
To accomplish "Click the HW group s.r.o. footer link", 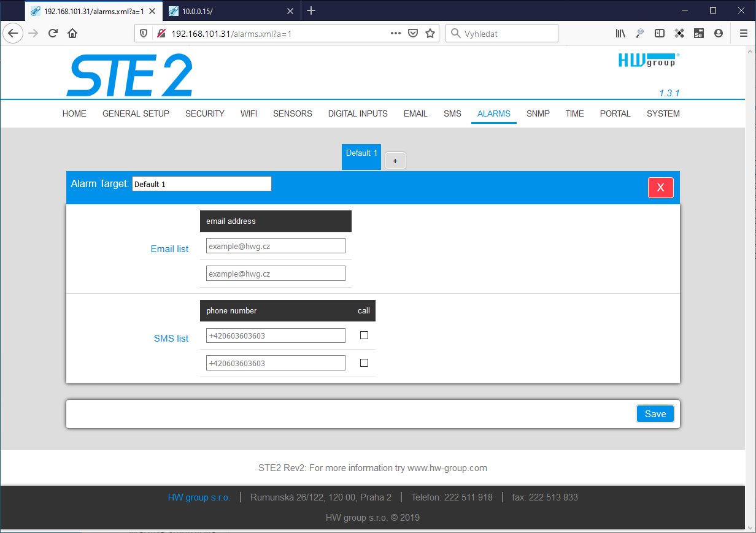I will (199, 497).
